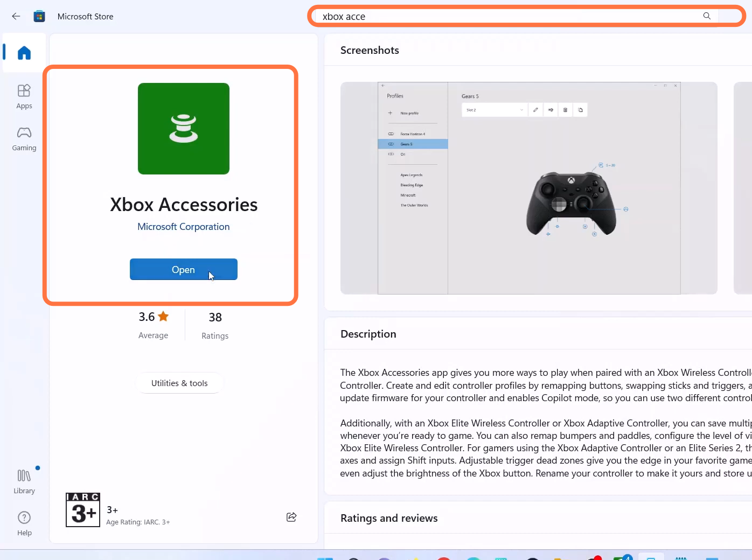752x560 pixels.
Task: Go back using the back arrow
Action: click(16, 16)
